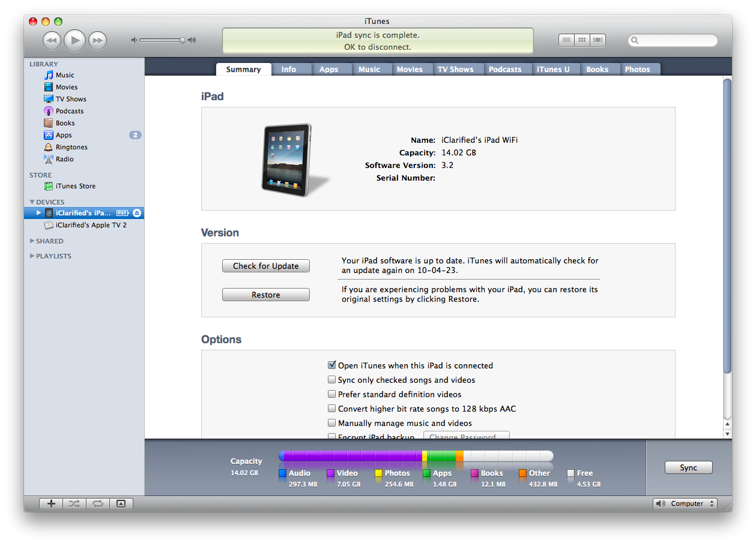
Task: Open the Podcasts library icon
Action: [x=49, y=111]
